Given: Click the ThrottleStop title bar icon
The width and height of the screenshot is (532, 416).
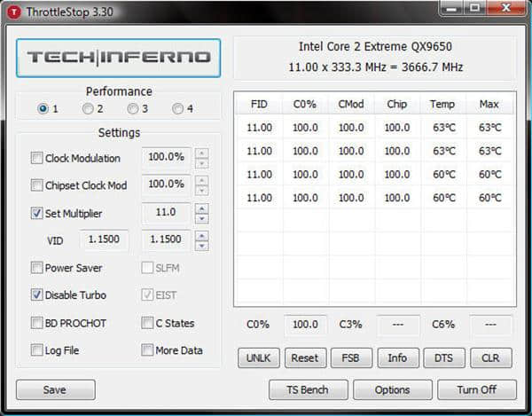Looking at the screenshot, I should [x=13, y=10].
